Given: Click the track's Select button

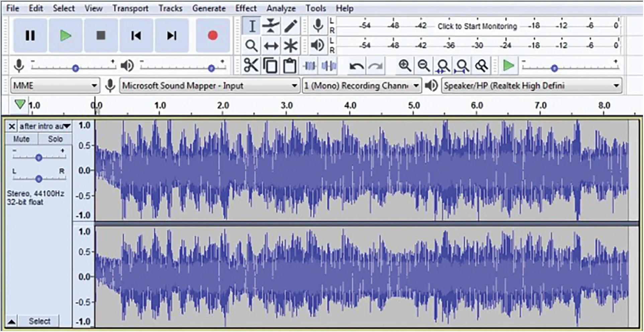Looking at the screenshot, I should point(39,322).
